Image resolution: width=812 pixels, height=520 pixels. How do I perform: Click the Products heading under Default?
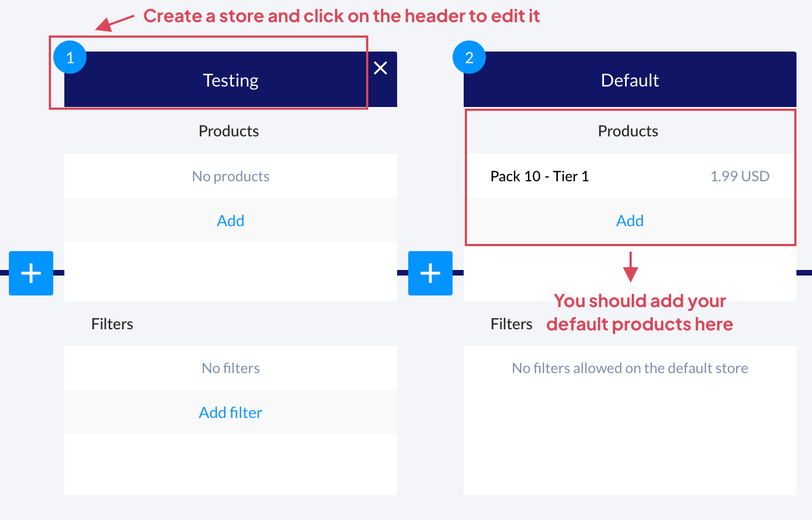point(628,131)
